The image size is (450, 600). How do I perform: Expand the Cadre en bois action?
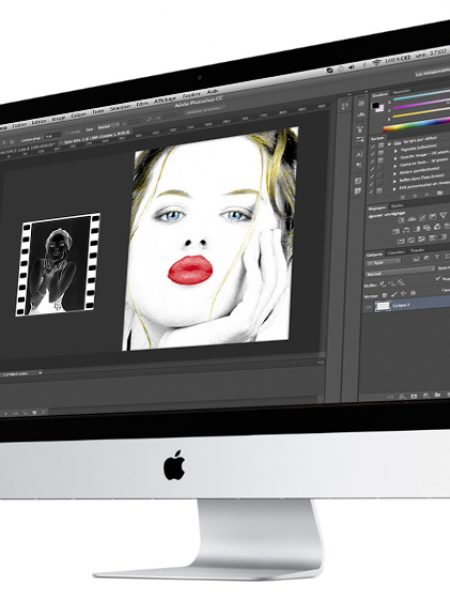pos(395,166)
